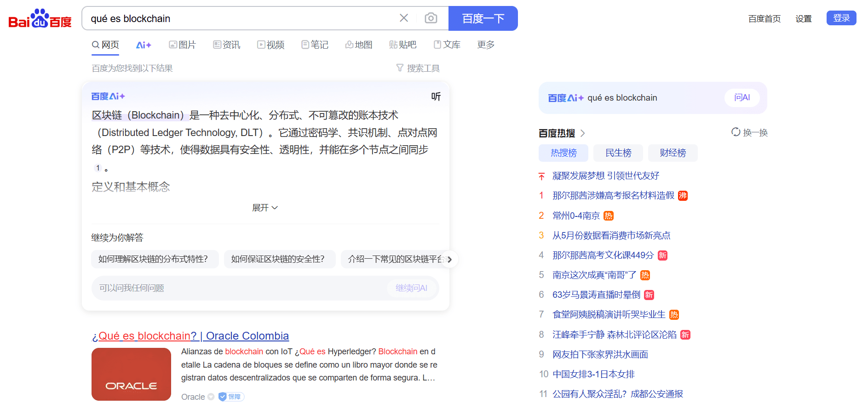868x403 pixels.
Task: Click the 百度一下 search button
Action: [483, 18]
